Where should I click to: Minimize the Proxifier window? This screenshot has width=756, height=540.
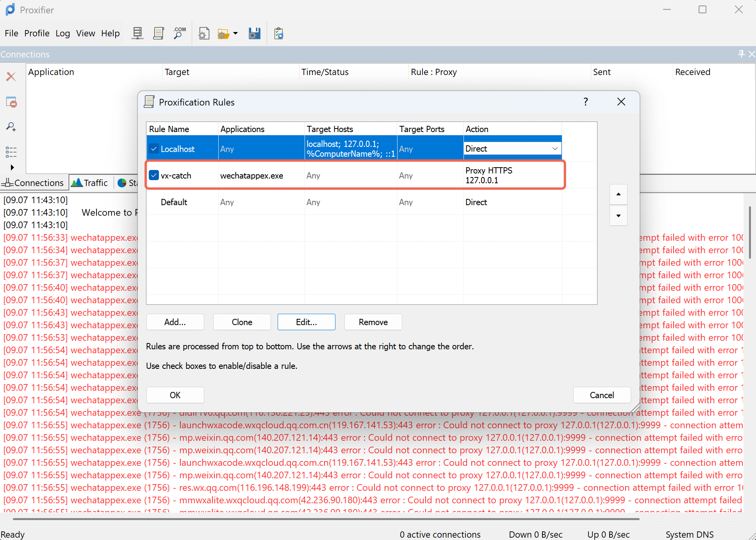667,9
